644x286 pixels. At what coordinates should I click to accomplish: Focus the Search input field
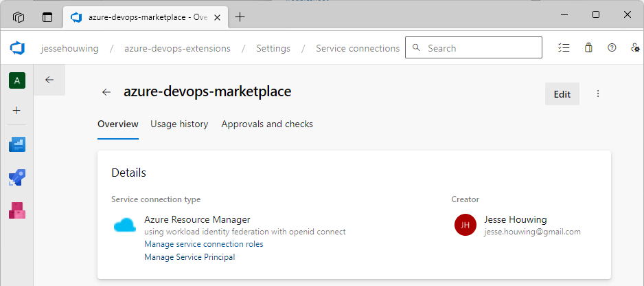coord(474,47)
